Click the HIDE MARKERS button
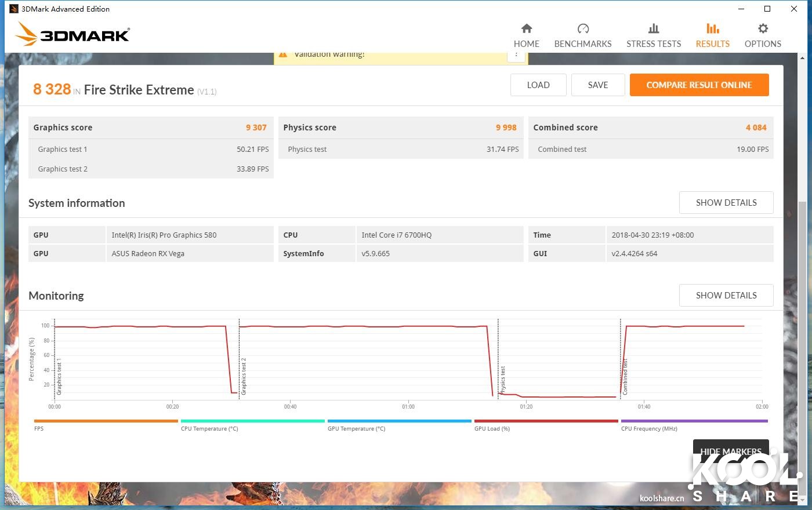Viewport: 812px width, 510px height. 731,451
